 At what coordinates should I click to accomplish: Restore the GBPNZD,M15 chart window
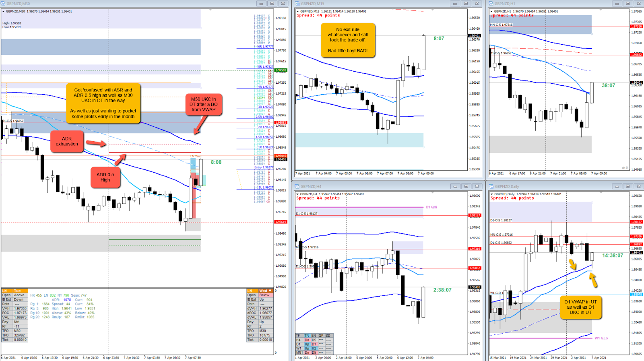click(466, 4)
